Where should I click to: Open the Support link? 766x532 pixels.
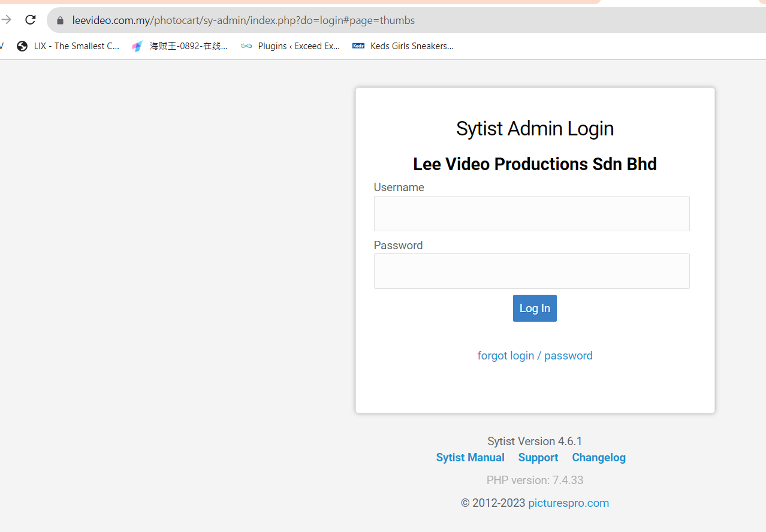point(538,457)
